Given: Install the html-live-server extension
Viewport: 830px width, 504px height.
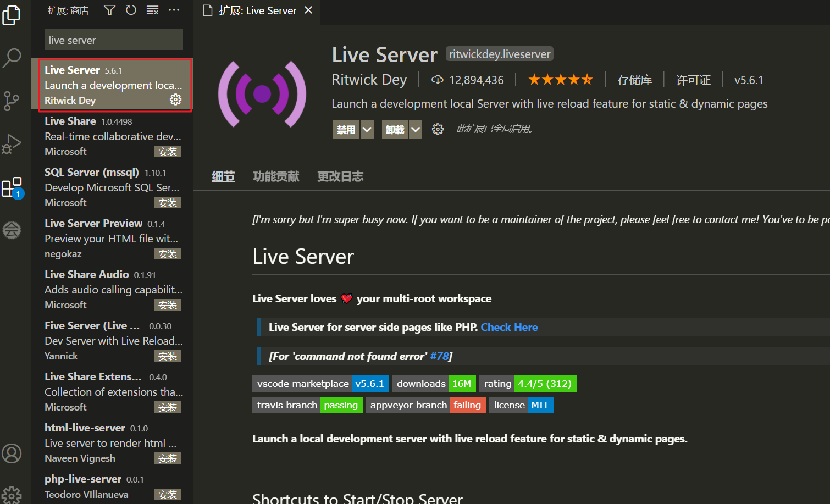Looking at the screenshot, I should coord(168,458).
